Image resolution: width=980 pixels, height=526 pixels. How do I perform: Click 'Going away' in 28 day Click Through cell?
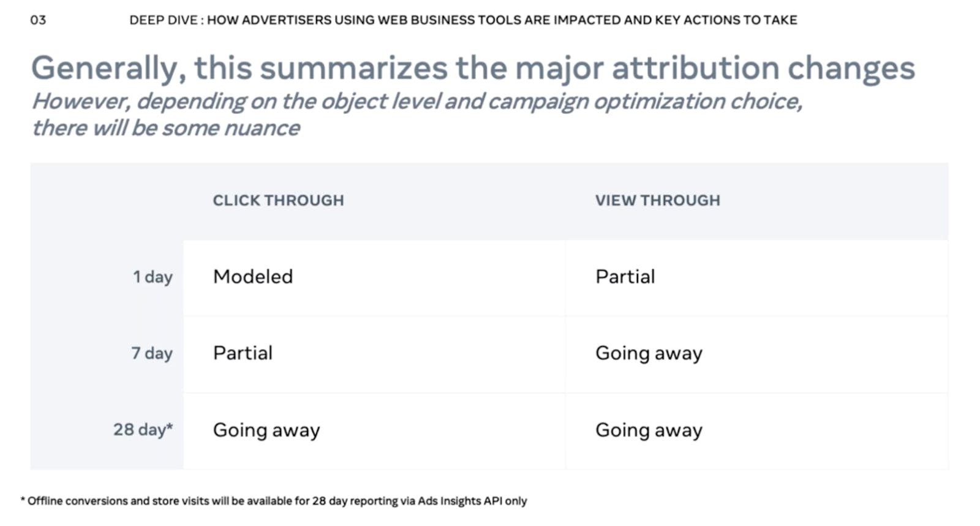266,430
